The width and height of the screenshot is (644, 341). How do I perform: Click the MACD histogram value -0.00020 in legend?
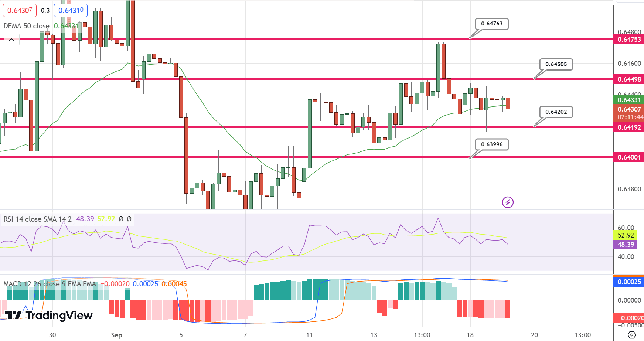coord(115,284)
